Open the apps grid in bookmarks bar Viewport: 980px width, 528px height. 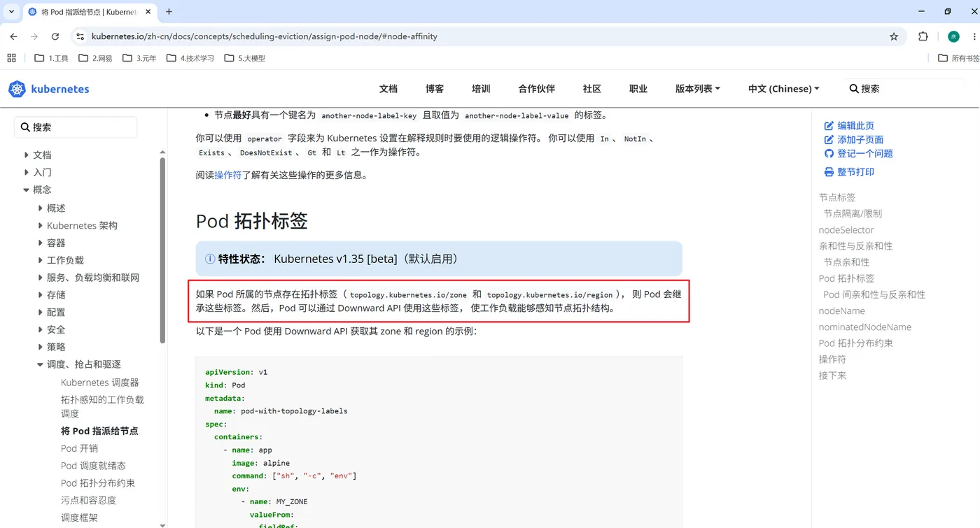tap(11, 58)
